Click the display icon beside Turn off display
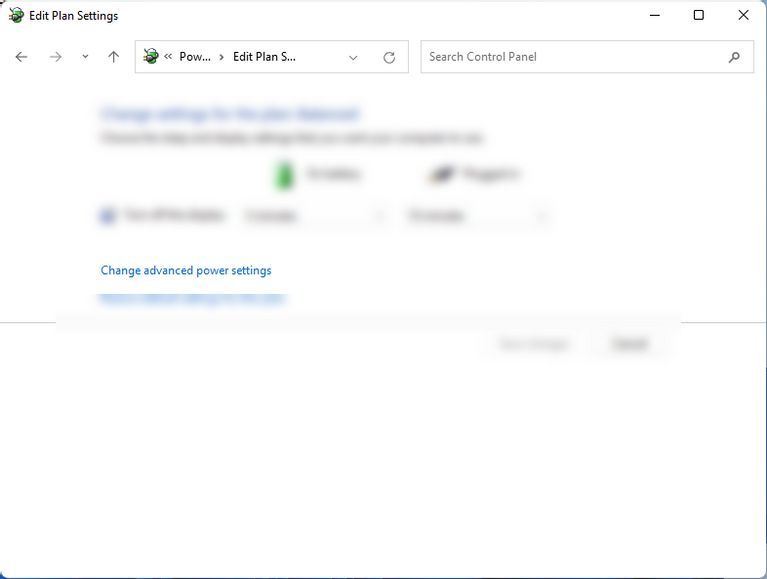The width and height of the screenshot is (767, 579). point(108,215)
